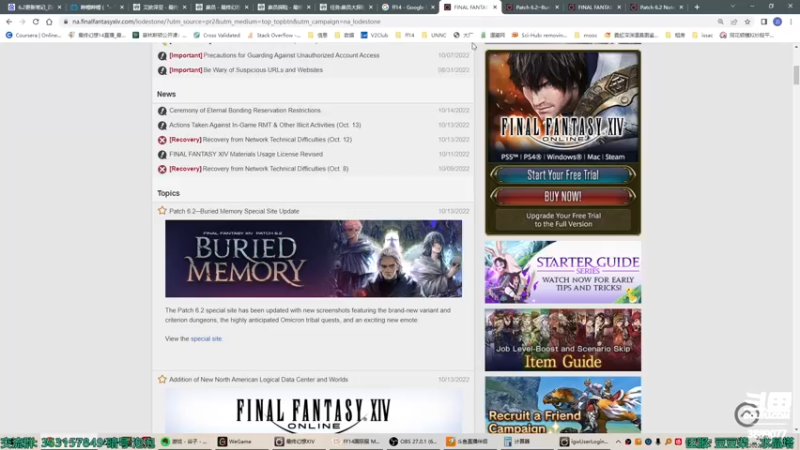
Task: Open Be Wary of Suspicious URLs notice
Action: click(263, 70)
